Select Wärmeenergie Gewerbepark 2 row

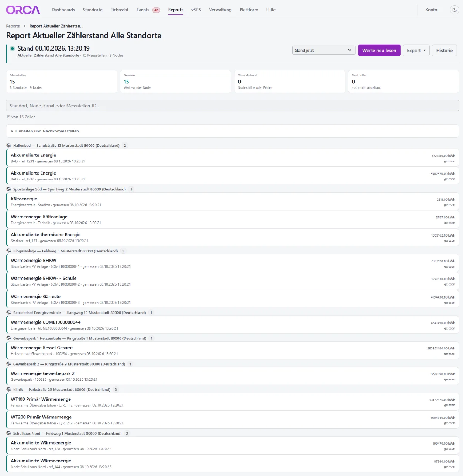click(x=232, y=376)
